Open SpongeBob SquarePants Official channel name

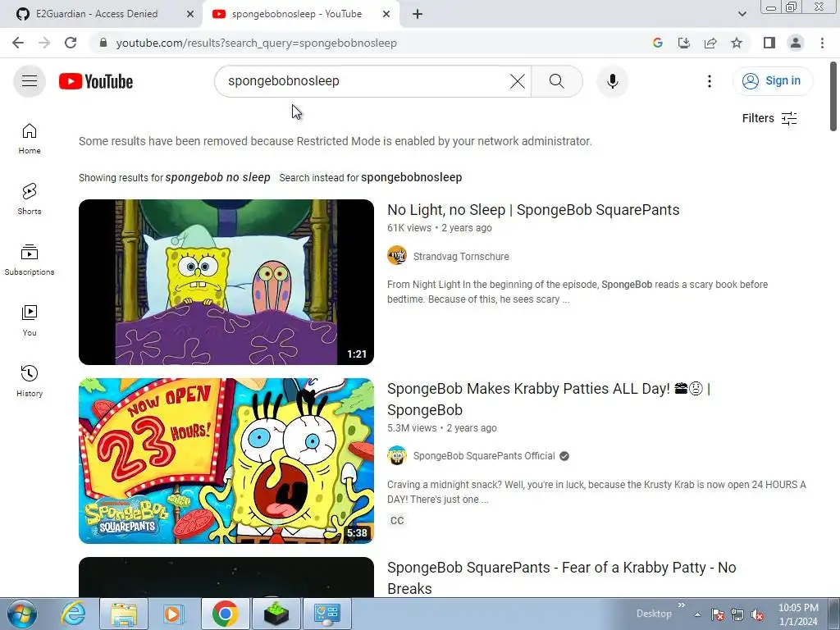[x=484, y=456]
